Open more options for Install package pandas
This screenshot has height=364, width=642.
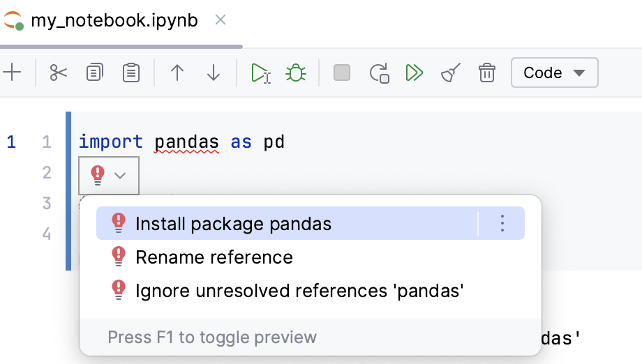(502, 223)
